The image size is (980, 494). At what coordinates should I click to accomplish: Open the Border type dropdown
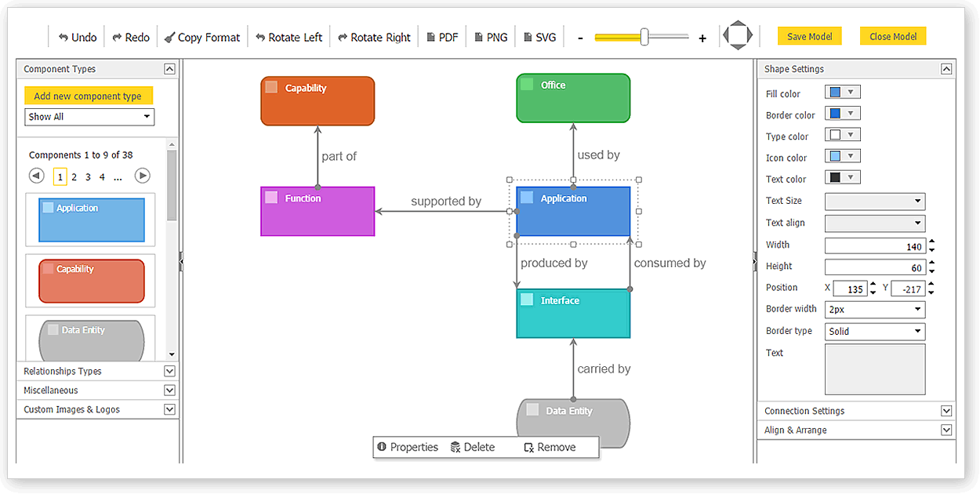[875, 332]
